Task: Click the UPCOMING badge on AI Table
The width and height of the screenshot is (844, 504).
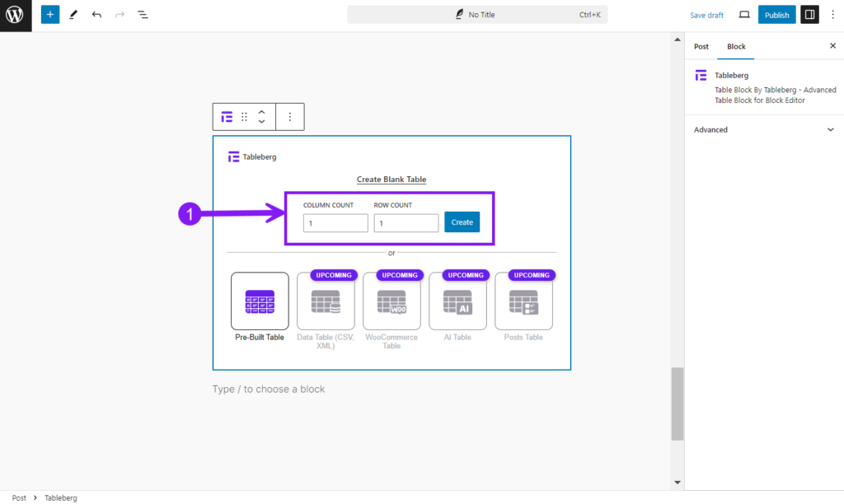Action: (466, 275)
